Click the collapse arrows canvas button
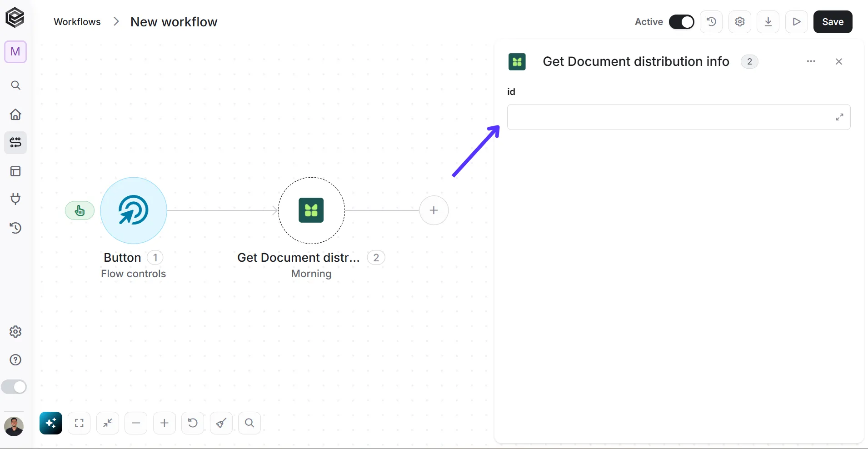 click(108, 423)
